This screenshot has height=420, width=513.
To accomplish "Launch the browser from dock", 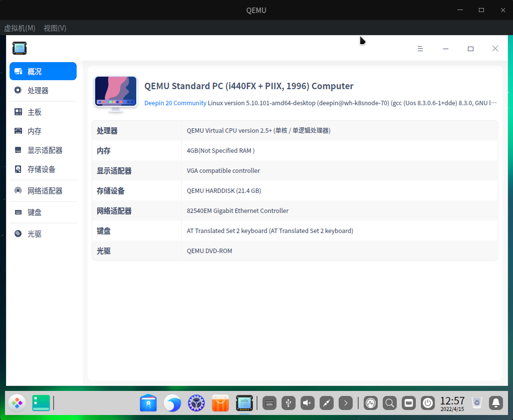I will point(172,402).
